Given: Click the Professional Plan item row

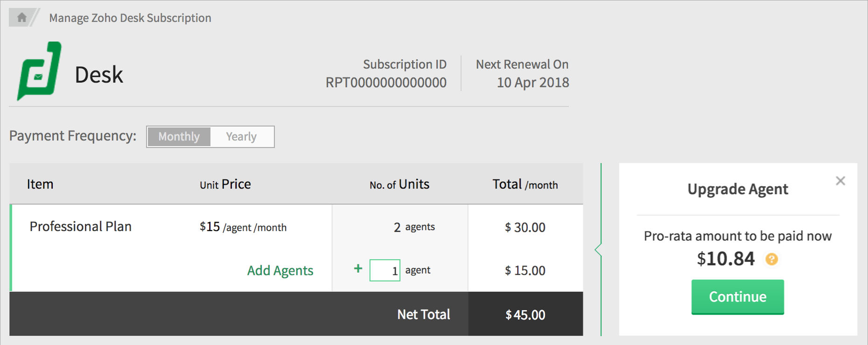Looking at the screenshot, I should pyautogui.click(x=81, y=226).
